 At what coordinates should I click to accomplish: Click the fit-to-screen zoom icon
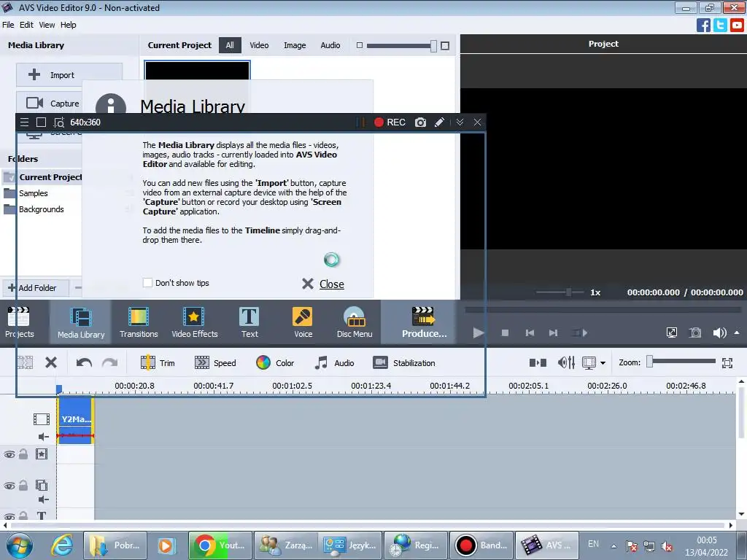point(727,363)
